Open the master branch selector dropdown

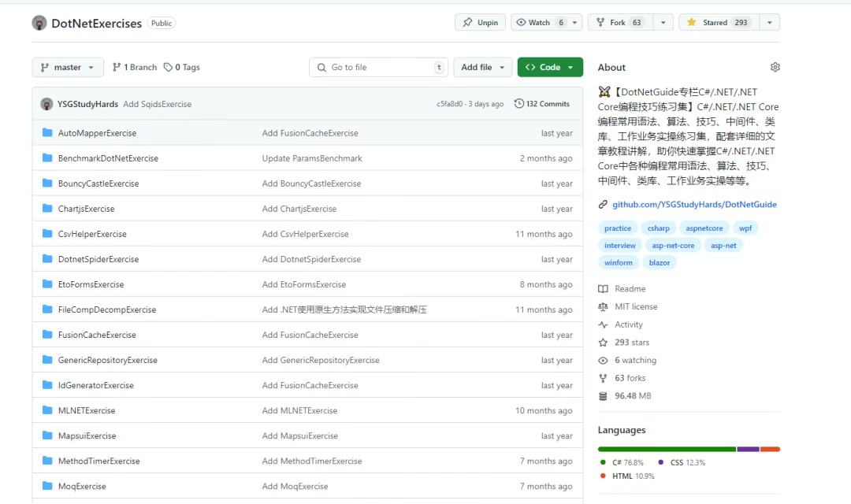[67, 67]
